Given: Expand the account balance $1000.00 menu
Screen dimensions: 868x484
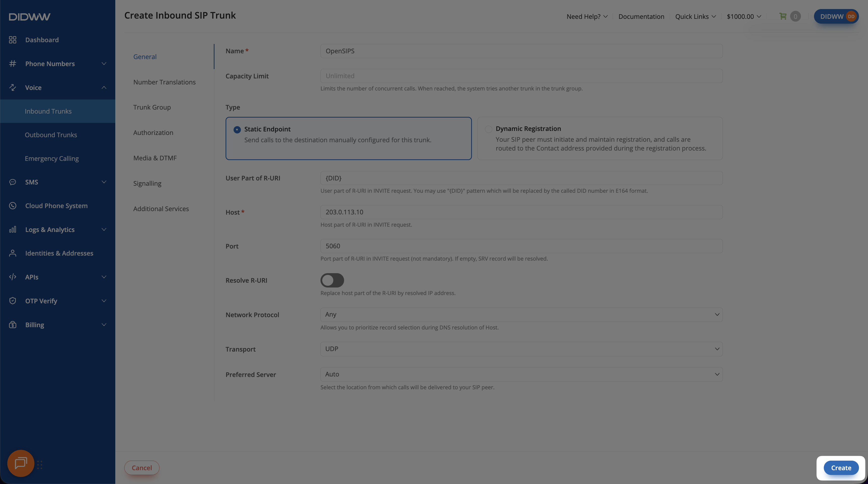Looking at the screenshot, I should click(744, 17).
